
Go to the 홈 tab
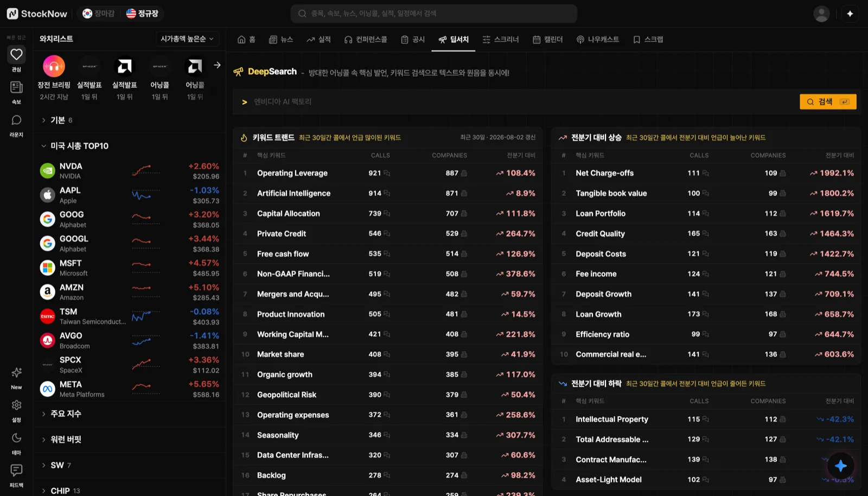[246, 40]
